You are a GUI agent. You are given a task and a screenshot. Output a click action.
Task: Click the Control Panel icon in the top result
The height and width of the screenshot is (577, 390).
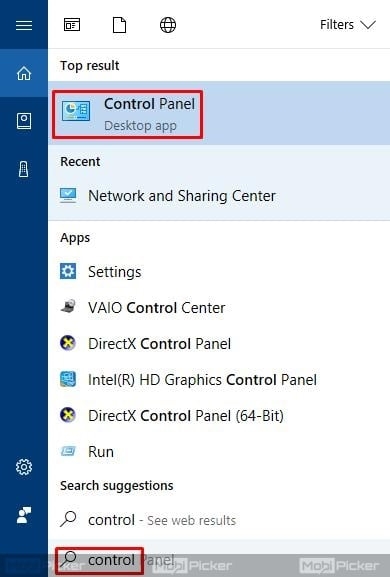(x=76, y=111)
